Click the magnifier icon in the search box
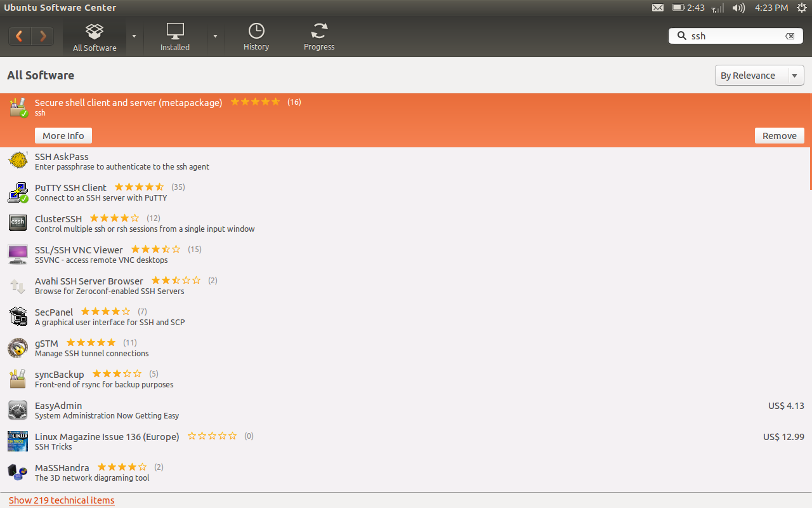812x508 pixels. (682, 36)
